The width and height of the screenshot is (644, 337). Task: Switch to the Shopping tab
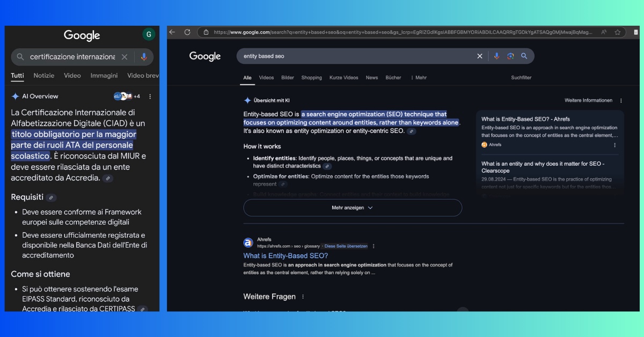coord(312,78)
